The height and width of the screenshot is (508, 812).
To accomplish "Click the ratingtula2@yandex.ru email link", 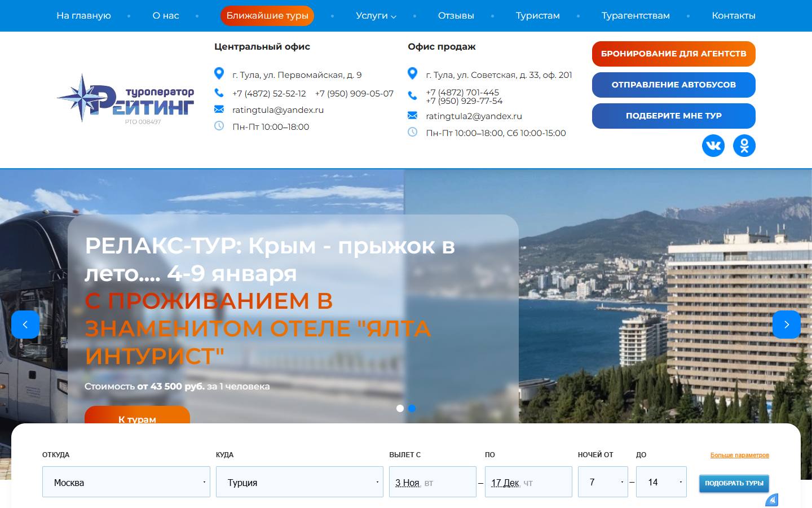I will pyautogui.click(x=474, y=116).
